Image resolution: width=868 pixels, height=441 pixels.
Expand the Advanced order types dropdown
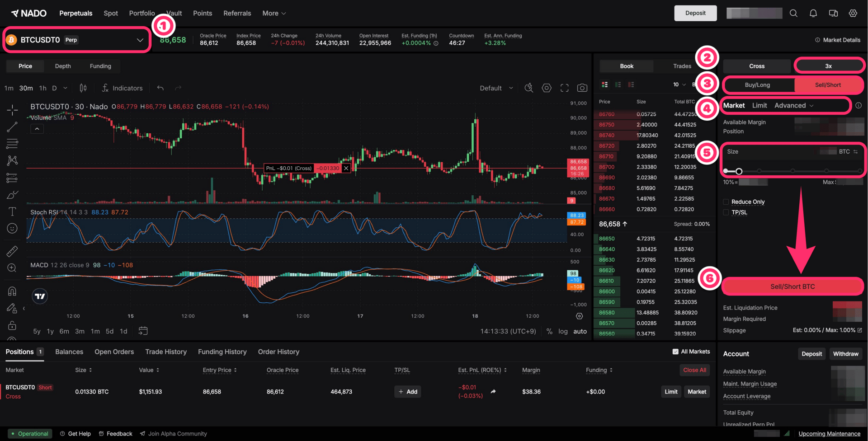point(794,105)
